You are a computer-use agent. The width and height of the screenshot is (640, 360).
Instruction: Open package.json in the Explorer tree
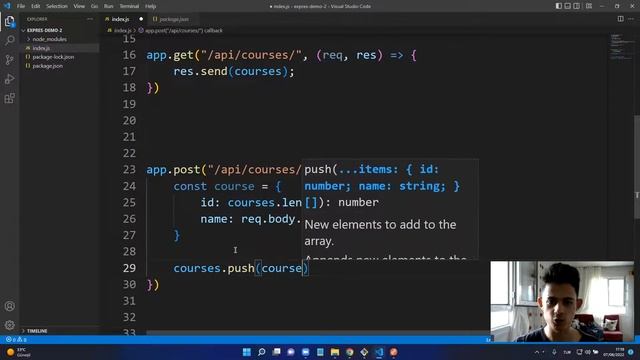(x=47, y=66)
